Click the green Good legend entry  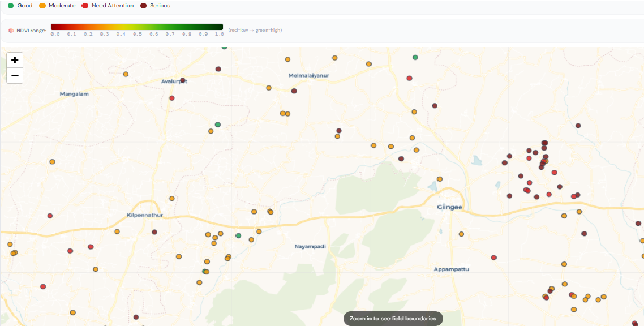(20, 6)
